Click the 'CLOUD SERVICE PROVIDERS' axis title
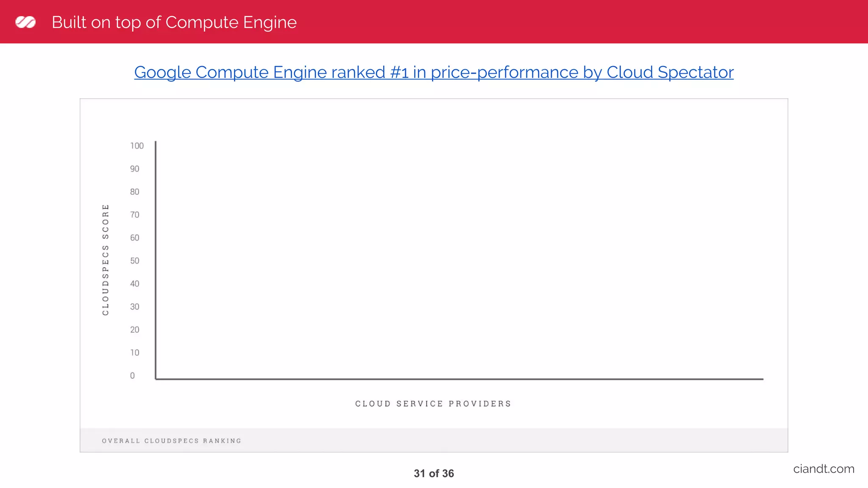 (433, 404)
